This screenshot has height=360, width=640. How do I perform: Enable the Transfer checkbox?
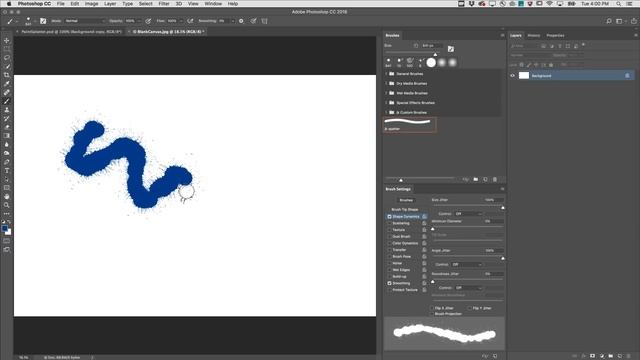click(x=389, y=250)
